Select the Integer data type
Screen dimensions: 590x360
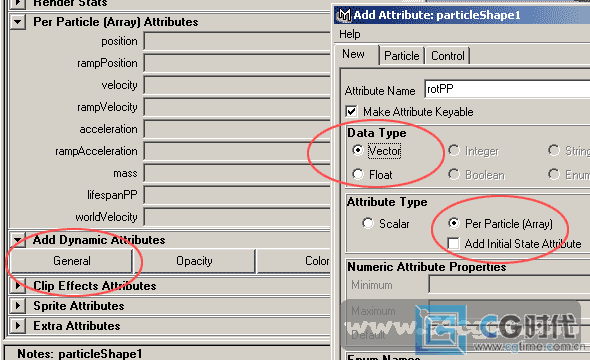coord(454,151)
